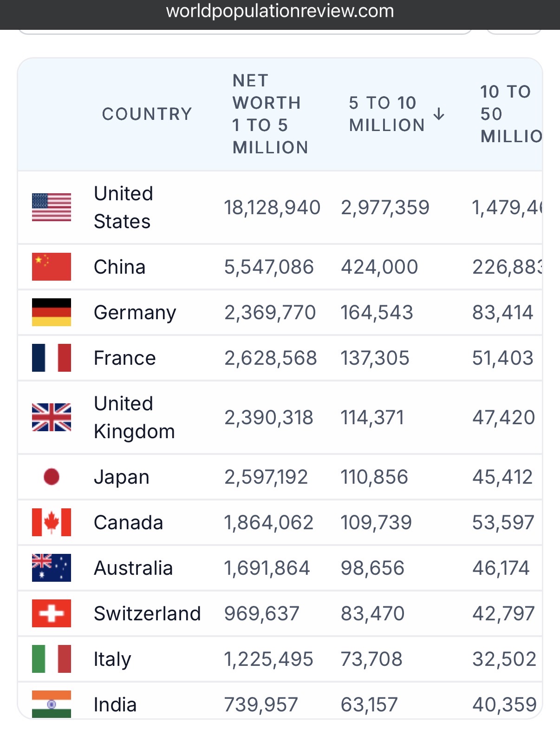This screenshot has width=560, height=743.
Task: Click the Canada flag icon
Action: click(x=52, y=522)
